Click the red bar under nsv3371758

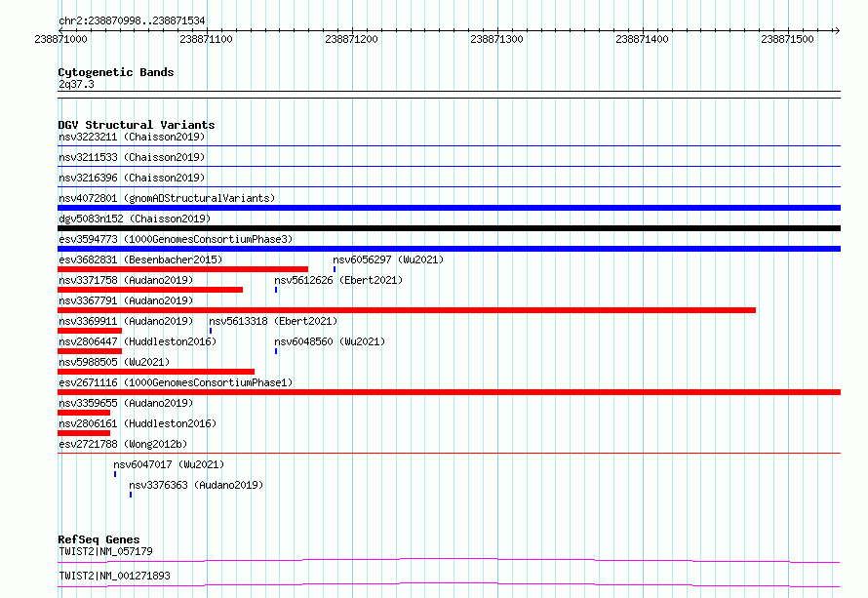coord(150,290)
